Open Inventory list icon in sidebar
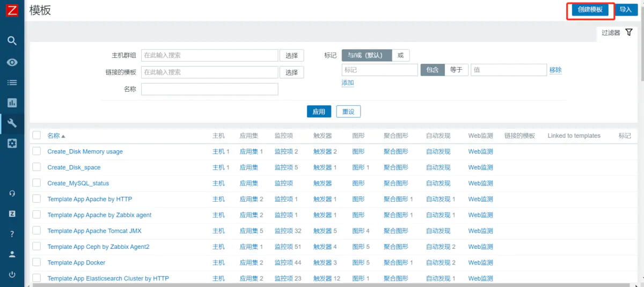 click(12, 83)
